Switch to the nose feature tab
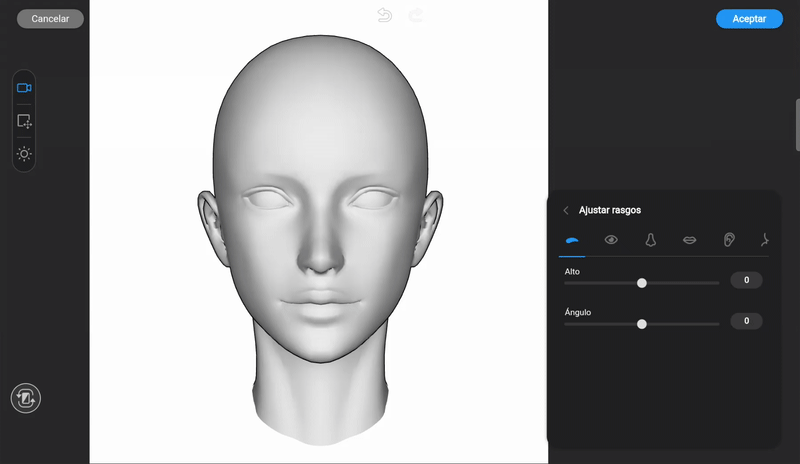The width and height of the screenshot is (800, 464). click(650, 240)
